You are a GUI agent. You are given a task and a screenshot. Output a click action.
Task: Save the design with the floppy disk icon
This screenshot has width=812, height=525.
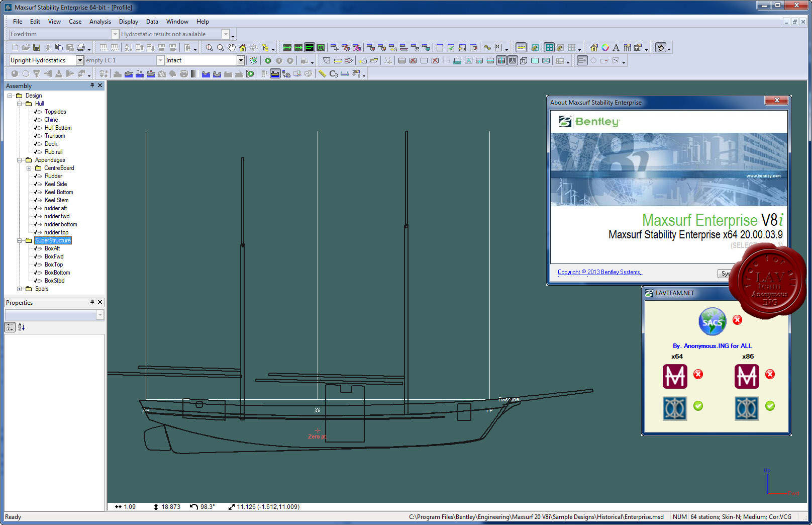tap(37, 47)
